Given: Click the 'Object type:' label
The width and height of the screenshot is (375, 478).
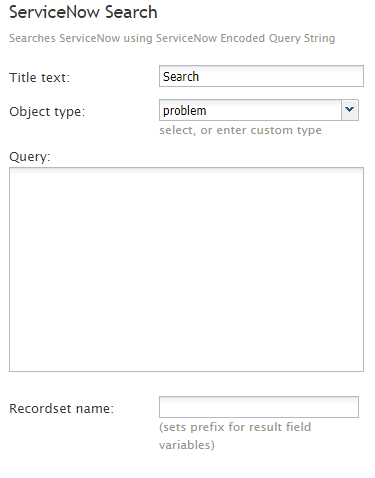Looking at the screenshot, I should pyautogui.click(x=47, y=112).
